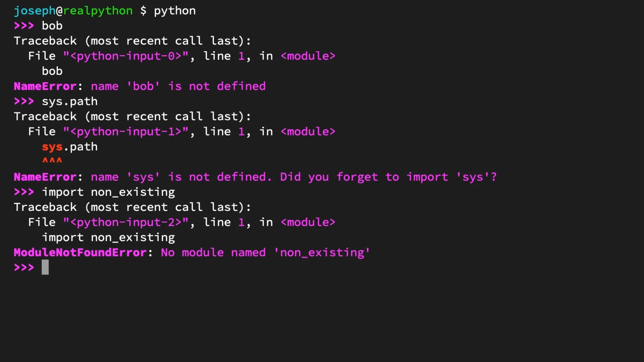Click the "<python-input-2>" file reference
The width and height of the screenshot is (644, 362).
(126, 222)
